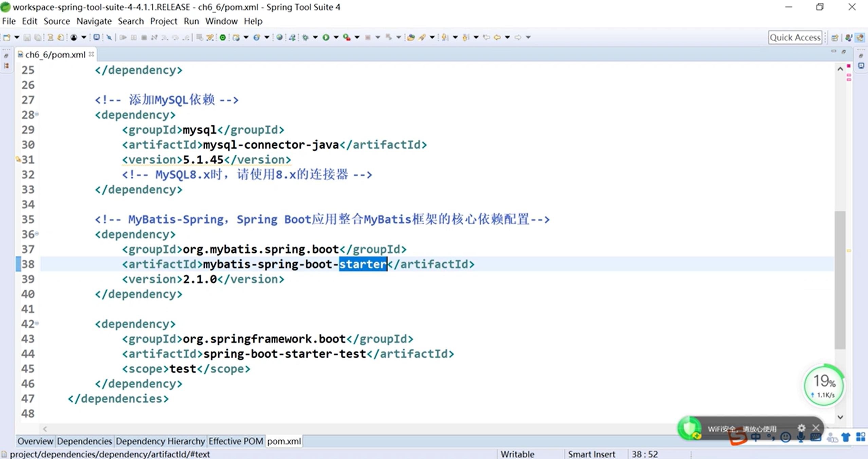Click the vertical scrollbar thumb in editor
This screenshot has width=868, height=459.
coord(840,280)
